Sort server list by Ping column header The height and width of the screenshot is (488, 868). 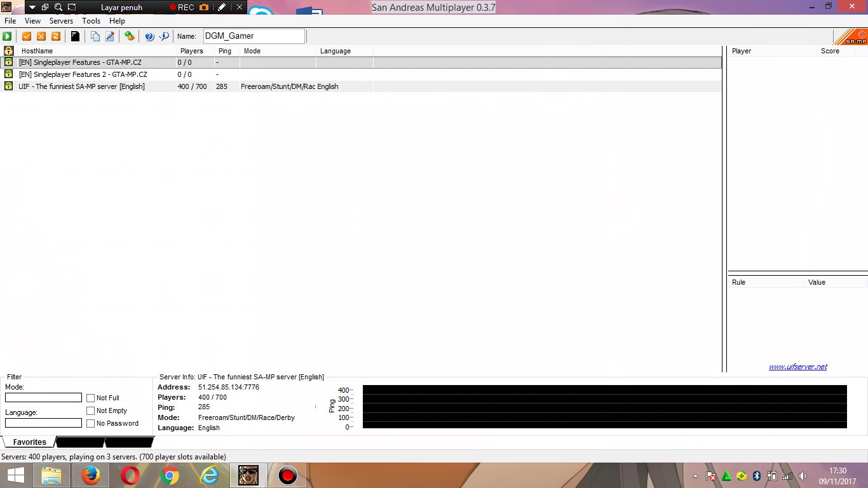pyautogui.click(x=225, y=51)
